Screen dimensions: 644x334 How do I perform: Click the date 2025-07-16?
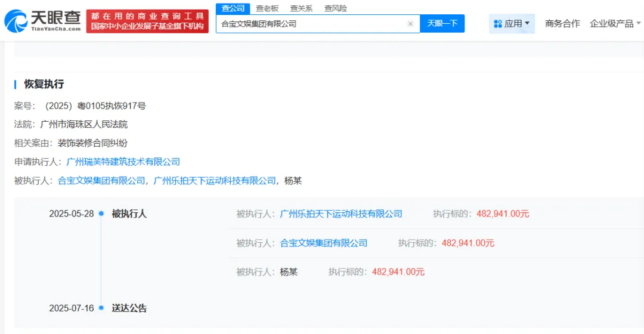click(72, 308)
